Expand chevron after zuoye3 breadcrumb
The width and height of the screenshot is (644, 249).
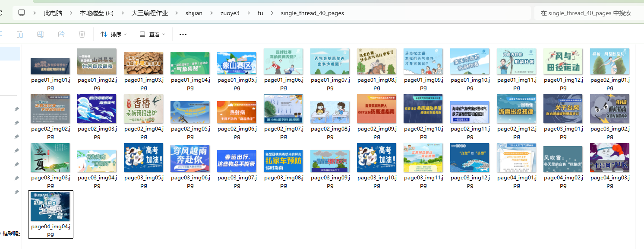248,13
